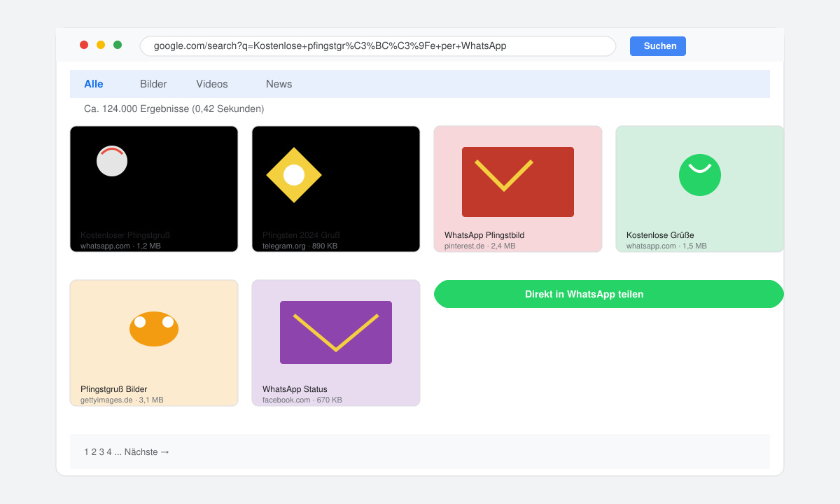Click the Pfingstgruß Bilder title text
The width and height of the screenshot is (840, 504).
pos(113,389)
